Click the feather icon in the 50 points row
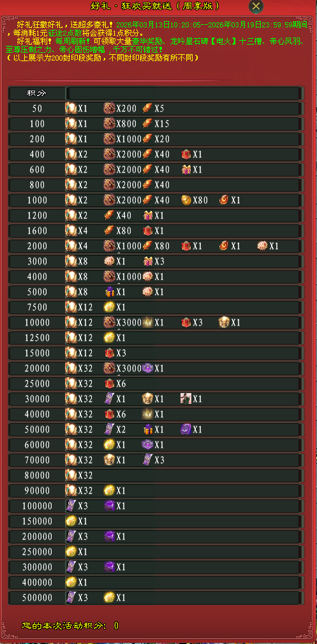The height and width of the screenshot is (644, 317). coord(147,108)
